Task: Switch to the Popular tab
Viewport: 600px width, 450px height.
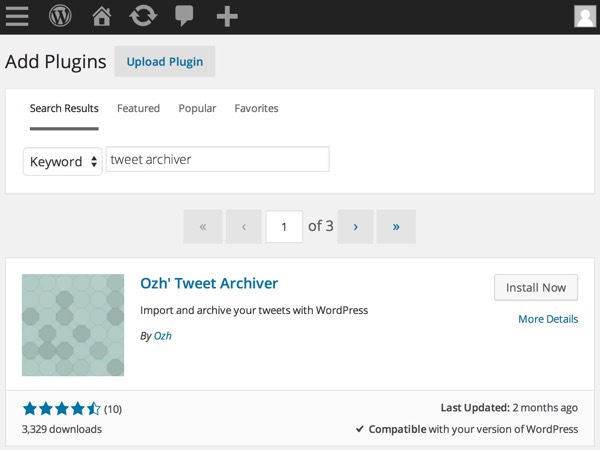Action: (197, 109)
